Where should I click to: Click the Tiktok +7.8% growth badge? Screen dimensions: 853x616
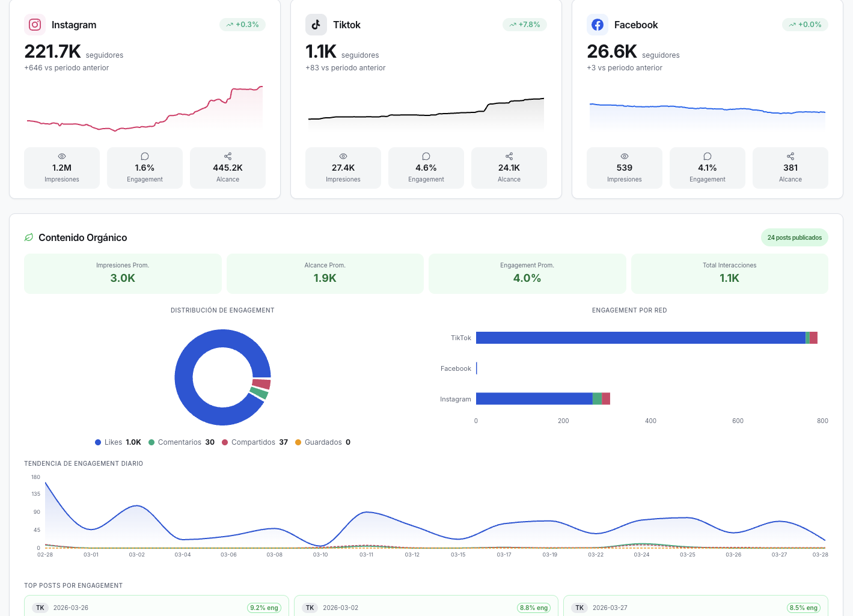pos(525,25)
